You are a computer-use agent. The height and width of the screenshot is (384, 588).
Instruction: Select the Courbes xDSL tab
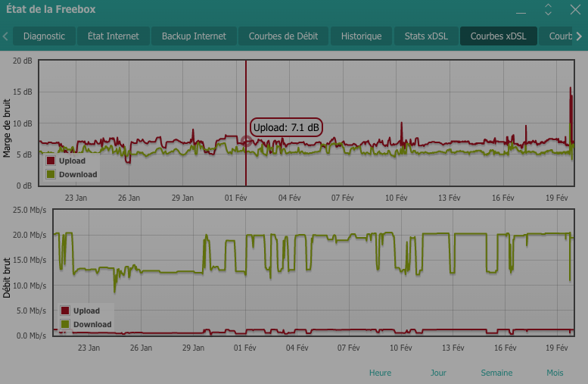(x=498, y=36)
